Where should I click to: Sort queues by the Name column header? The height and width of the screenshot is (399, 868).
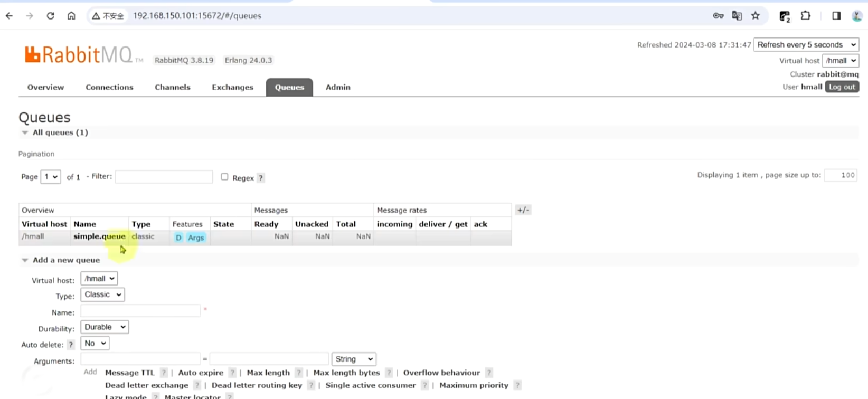click(x=84, y=224)
